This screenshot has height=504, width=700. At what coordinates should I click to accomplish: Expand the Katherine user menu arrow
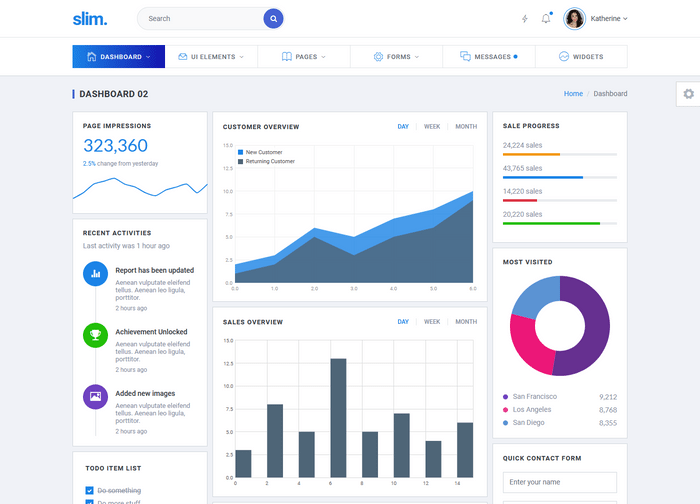(x=625, y=19)
